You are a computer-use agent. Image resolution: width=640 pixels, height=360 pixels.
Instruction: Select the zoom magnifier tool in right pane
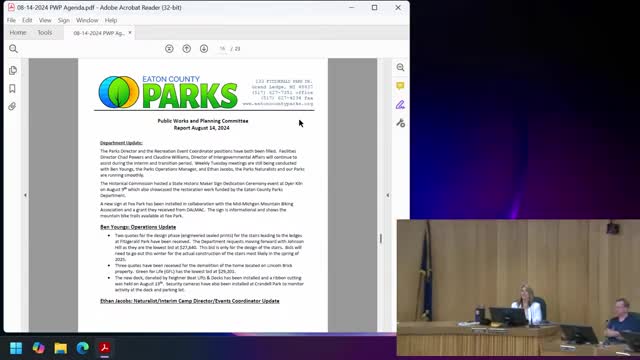400,68
